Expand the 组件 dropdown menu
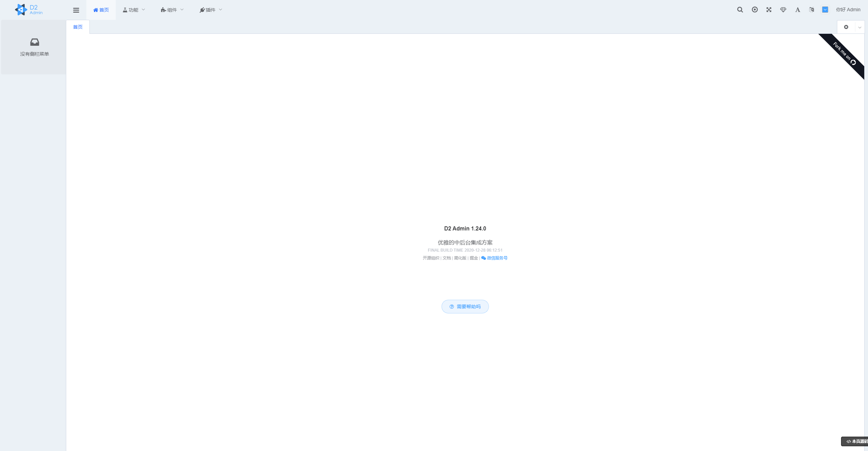The height and width of the screenshot is (451, 868). [x=172, y=10]
